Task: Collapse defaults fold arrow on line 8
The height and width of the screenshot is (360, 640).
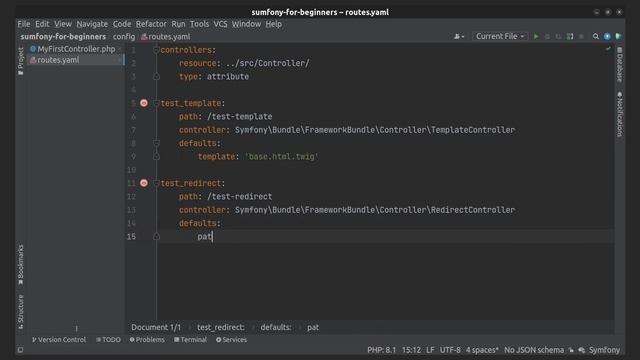Action: (x=156, y=143)
